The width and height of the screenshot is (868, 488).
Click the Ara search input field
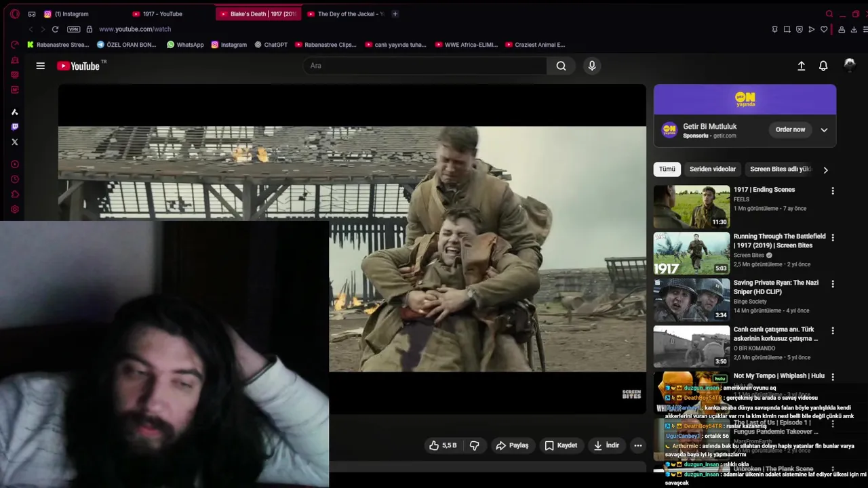click(425, 66)
